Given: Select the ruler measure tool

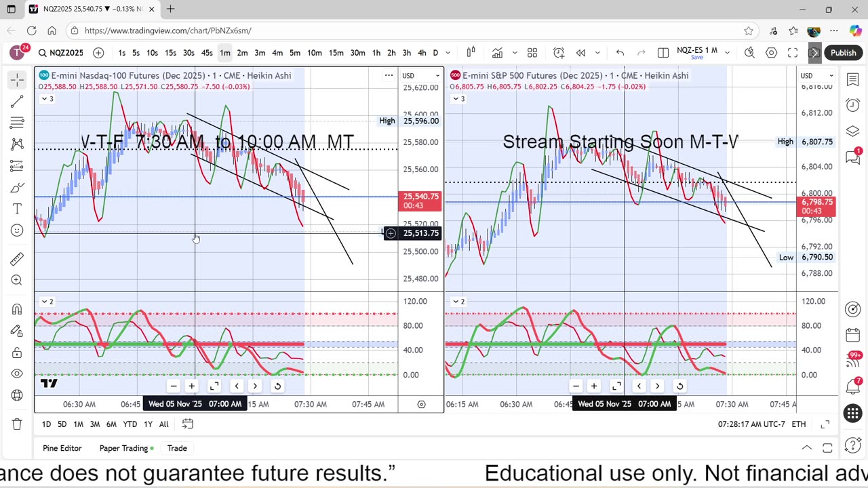Looking at the screenshot, I should tap(17, 258).
